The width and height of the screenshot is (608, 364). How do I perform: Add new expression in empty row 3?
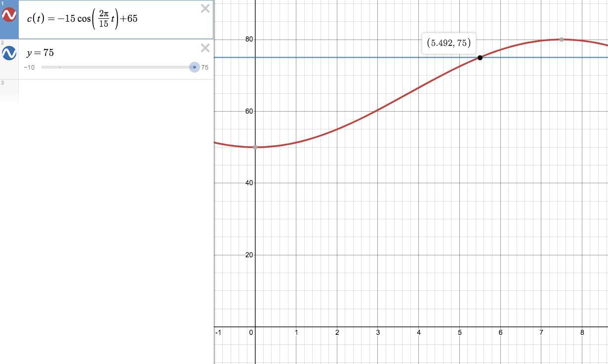[116, 90]
